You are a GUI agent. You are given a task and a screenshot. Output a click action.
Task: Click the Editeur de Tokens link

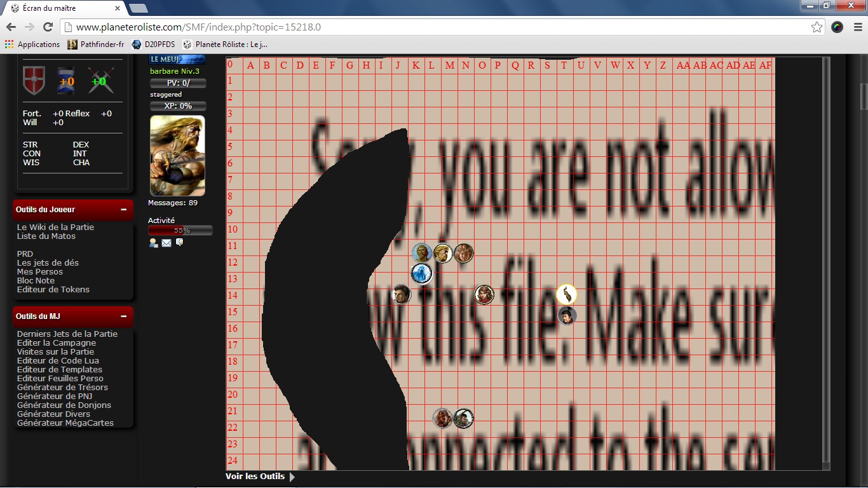[53, 289]
